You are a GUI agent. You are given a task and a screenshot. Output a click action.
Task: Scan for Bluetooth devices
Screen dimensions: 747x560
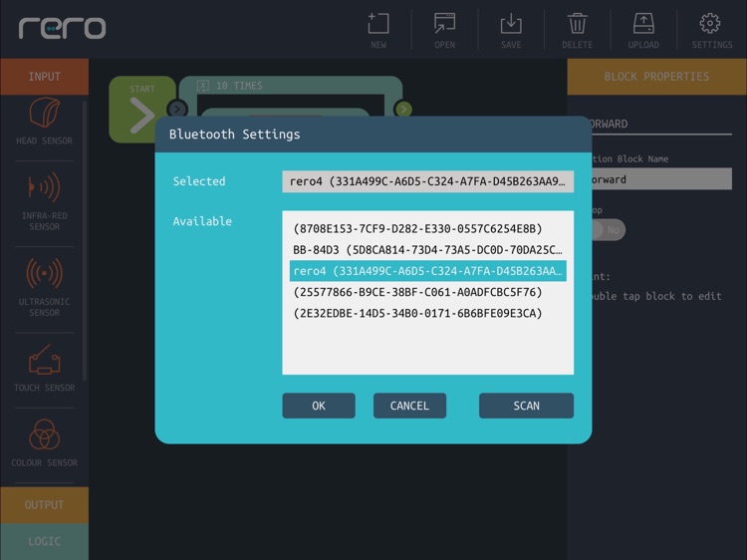tap(527, 406)
